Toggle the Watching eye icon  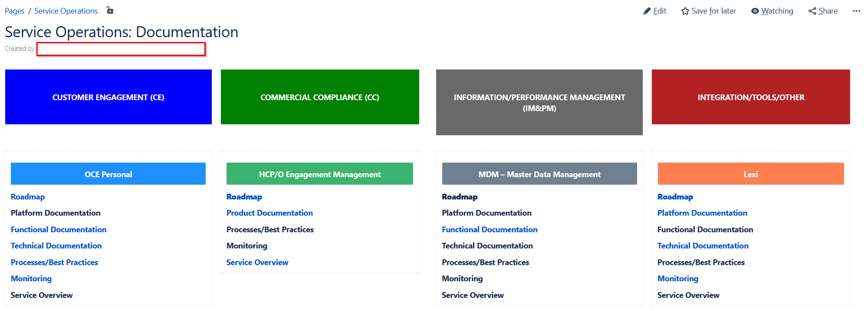[755, 11]
